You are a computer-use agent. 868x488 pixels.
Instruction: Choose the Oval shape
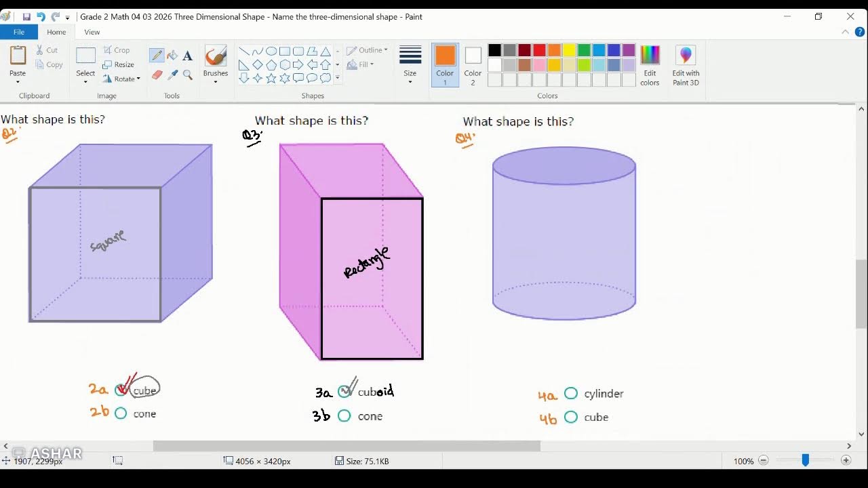[x=271, y=52]
